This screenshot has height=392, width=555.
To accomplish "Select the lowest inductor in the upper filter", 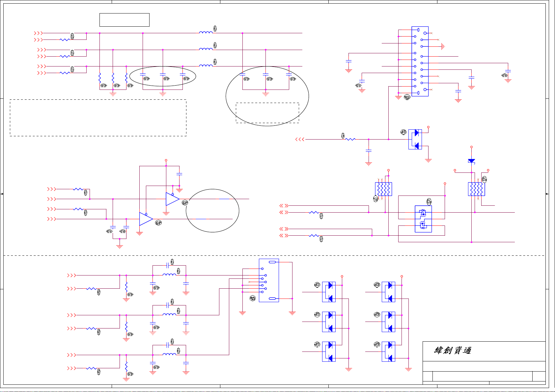I will 206,65.
